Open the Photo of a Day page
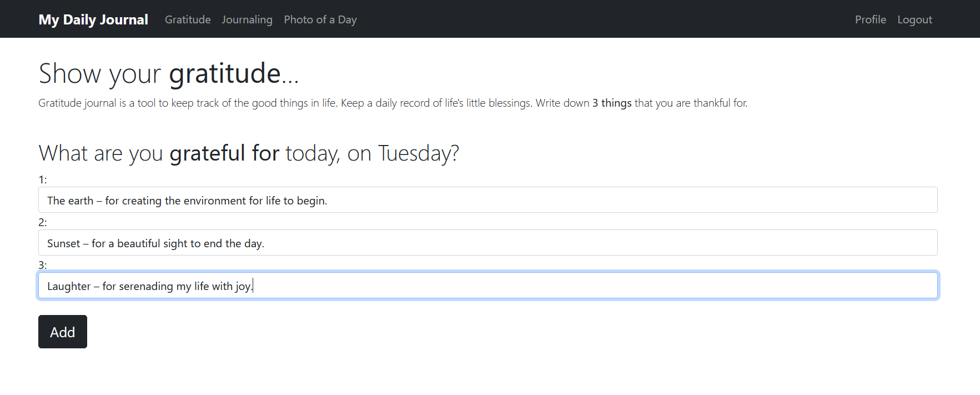 click(x=320, y=19)
